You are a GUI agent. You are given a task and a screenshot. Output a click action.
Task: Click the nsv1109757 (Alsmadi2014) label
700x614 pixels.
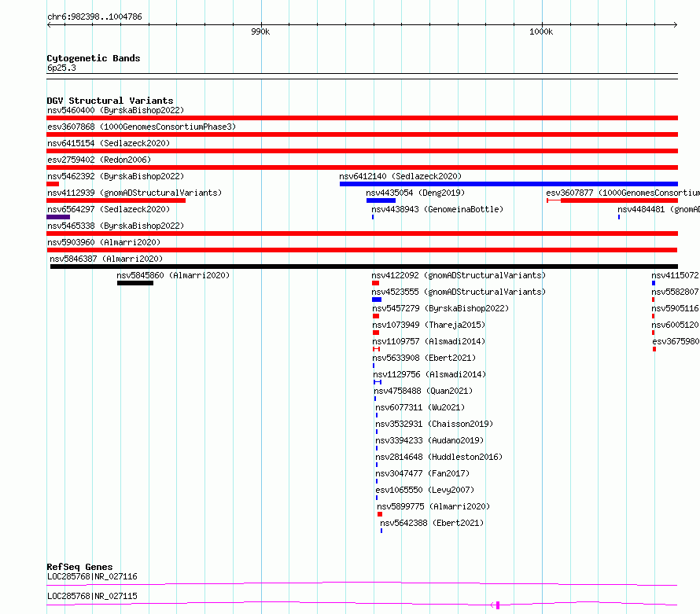(x=429, y=341)
